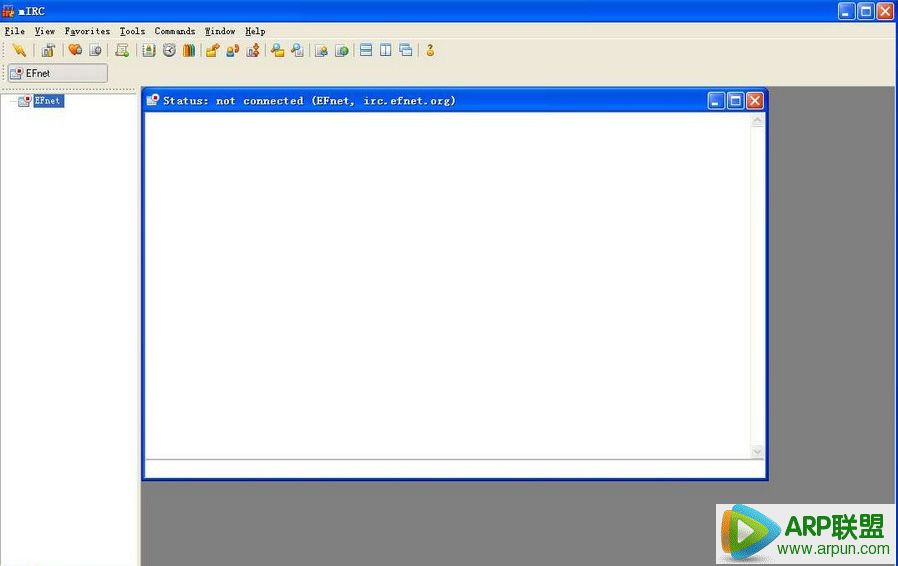
Task: Open Log files magnifier icon
Action: [297, 50]
